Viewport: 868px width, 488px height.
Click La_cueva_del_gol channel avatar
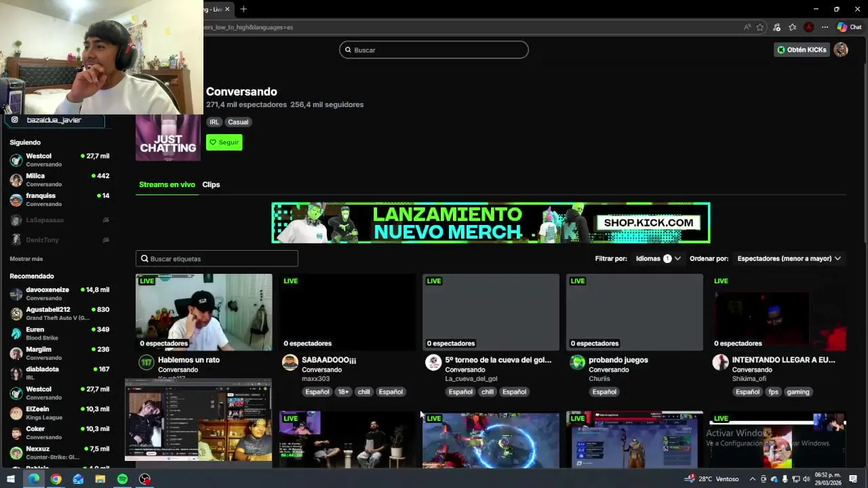click(x=433, y=362)
